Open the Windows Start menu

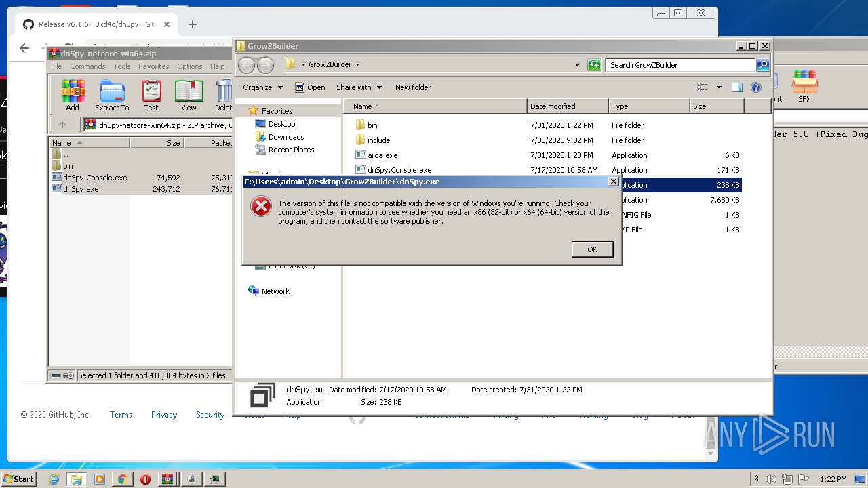coord(18,479)
